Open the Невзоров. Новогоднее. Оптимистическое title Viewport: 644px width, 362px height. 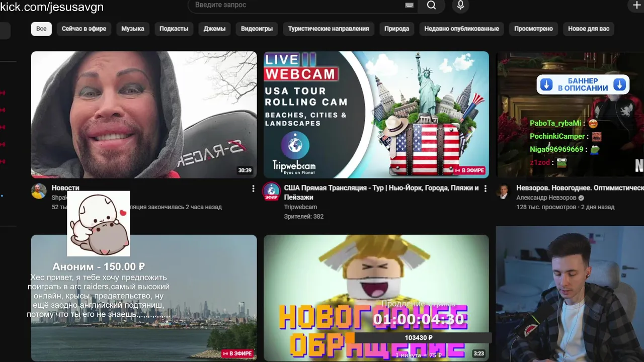pos(580,188)
